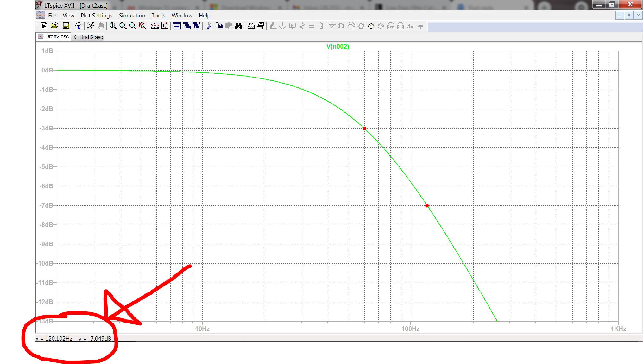Click the Zoom to Fit crossed magnifier icon

pos(142,26)
